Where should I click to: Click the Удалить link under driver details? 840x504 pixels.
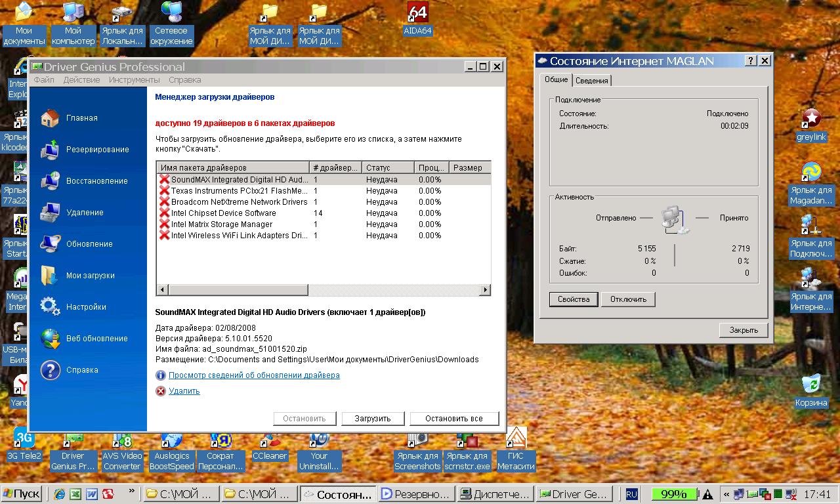pyautogui.click(x=184, y=391)
